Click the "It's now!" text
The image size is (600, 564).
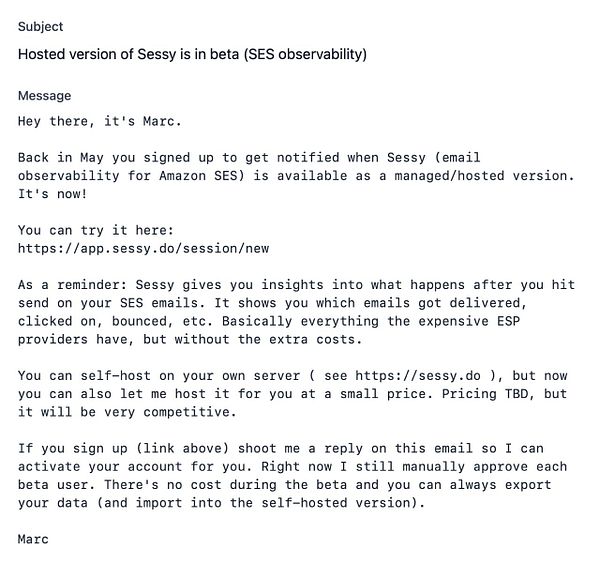[52, 194]
